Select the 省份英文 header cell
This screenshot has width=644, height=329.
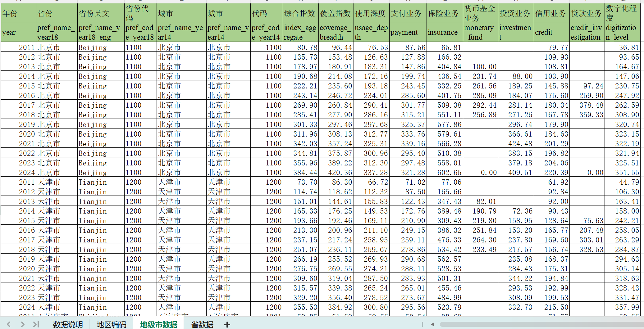(x=101, y=13)
